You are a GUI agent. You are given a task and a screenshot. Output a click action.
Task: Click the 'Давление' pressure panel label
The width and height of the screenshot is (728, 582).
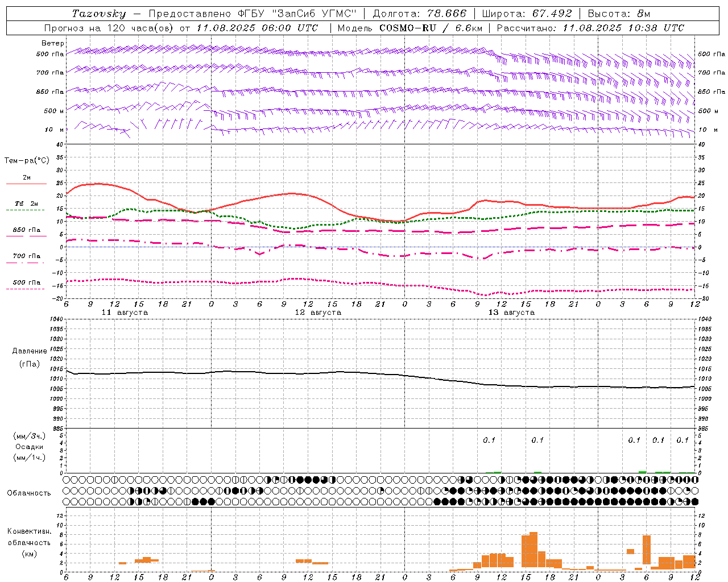click(x=30, y=351)
